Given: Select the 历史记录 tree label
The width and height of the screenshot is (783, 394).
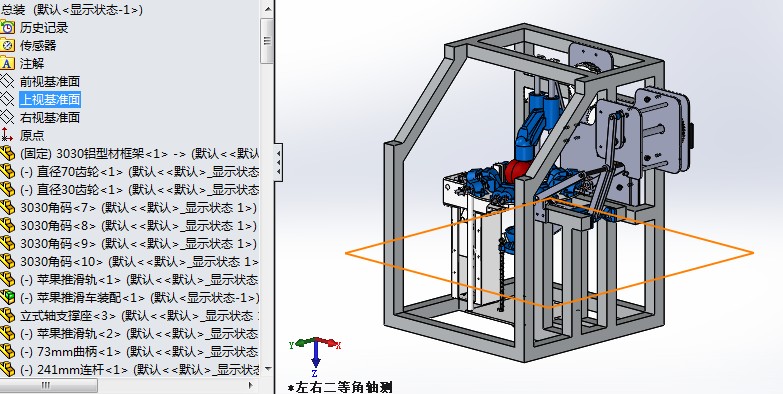Looking at the screenshot, I should [x=44, y=28].
